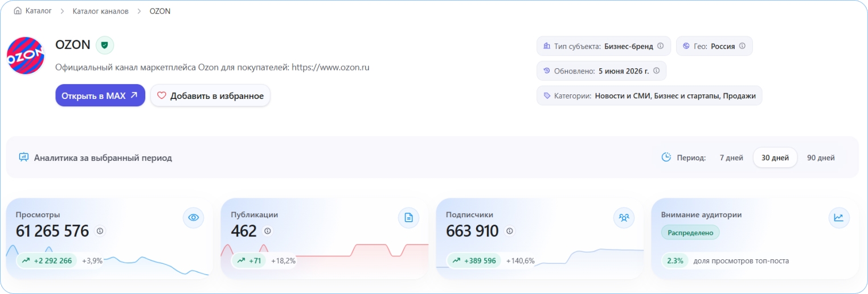Click the Период clock icon

666,158
